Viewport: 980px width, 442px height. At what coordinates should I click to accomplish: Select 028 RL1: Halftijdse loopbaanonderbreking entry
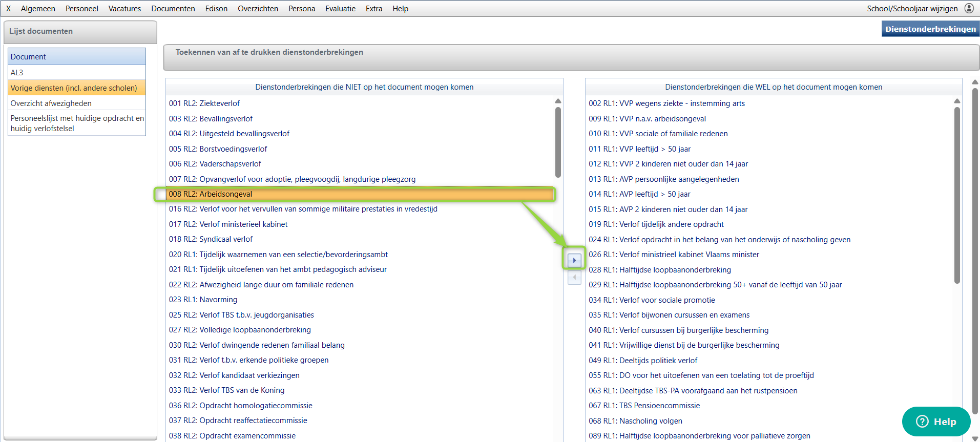coord(660,270)
